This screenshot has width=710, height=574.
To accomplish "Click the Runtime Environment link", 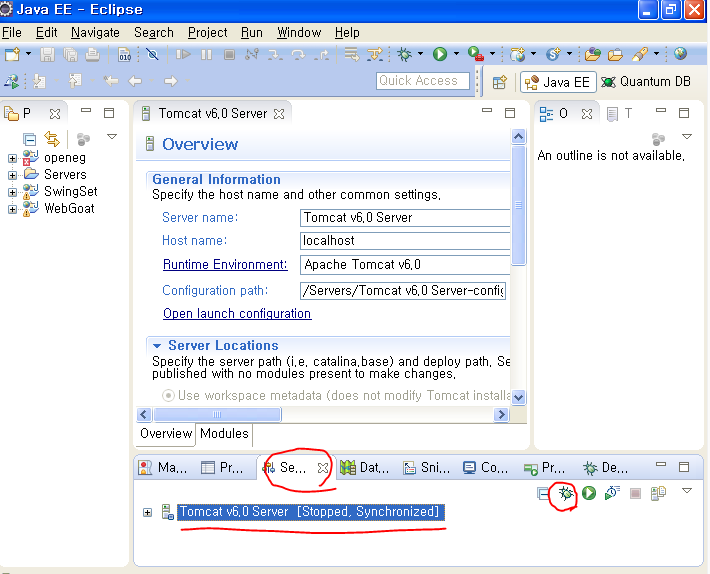I will pos(225,264).
